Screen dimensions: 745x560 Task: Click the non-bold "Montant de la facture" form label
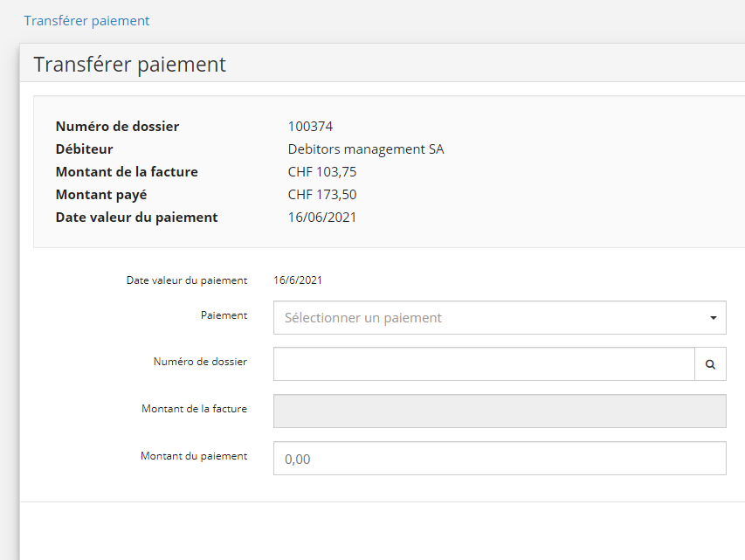194,409
